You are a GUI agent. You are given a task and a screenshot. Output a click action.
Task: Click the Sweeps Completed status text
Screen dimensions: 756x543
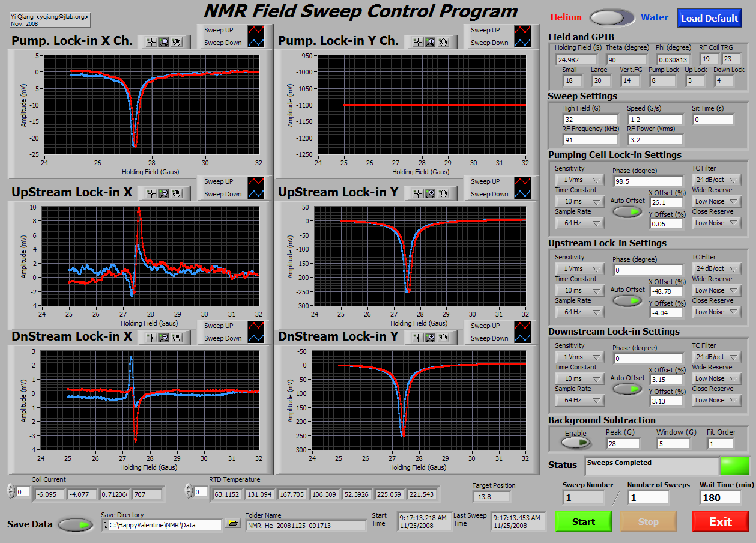click(x=619, y=463)
